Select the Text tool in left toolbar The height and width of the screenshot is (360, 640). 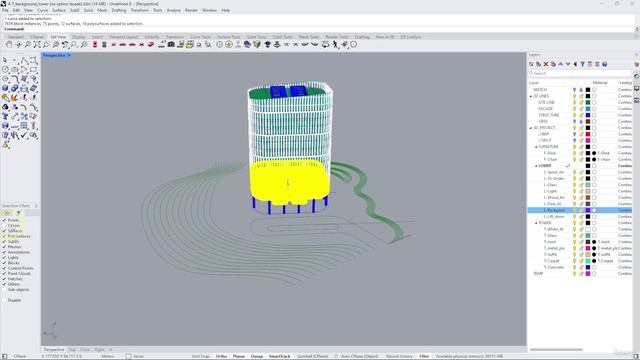[x=5, y=116]
